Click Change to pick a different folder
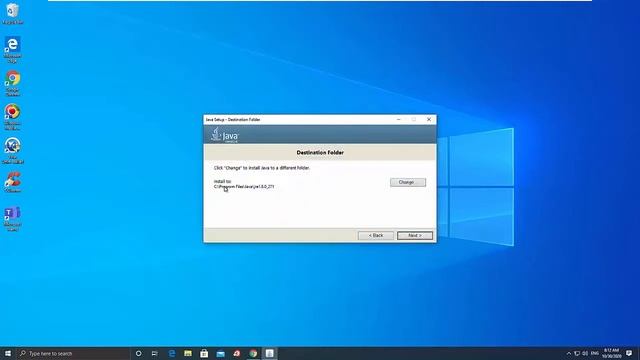Viewport: 640px width, 360px height. [408, 182]
